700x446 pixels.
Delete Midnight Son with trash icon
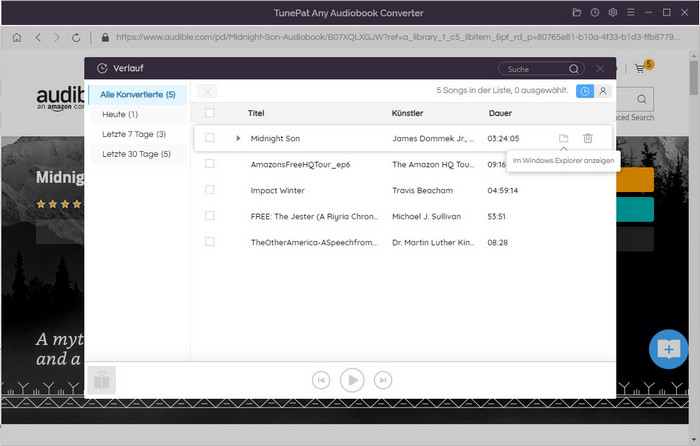pos(588,138)
